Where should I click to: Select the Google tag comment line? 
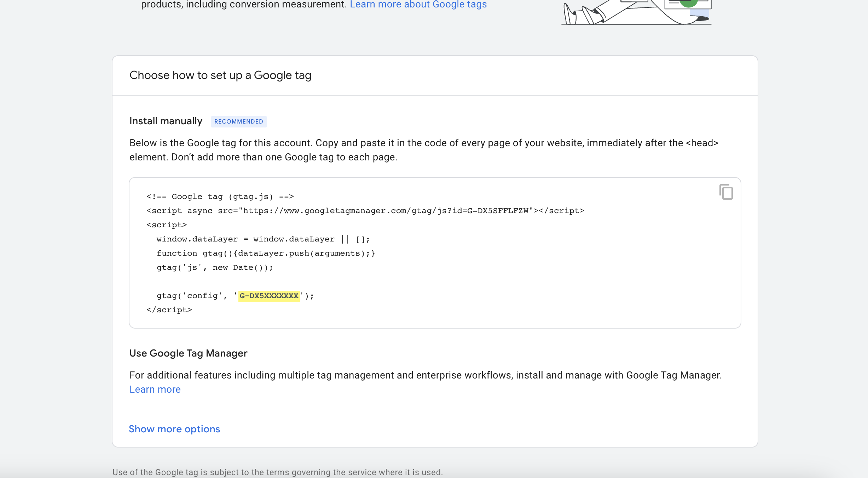[x=220, y=196]
